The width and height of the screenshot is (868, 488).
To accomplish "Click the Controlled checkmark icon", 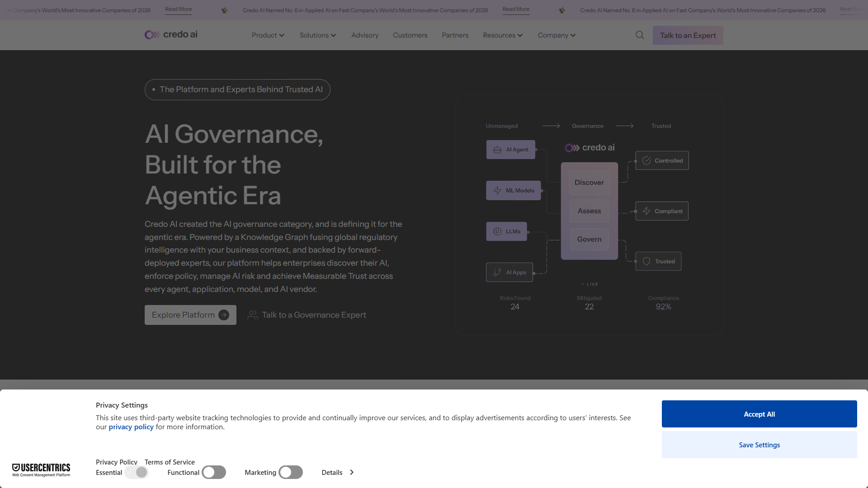I will 646,160.
